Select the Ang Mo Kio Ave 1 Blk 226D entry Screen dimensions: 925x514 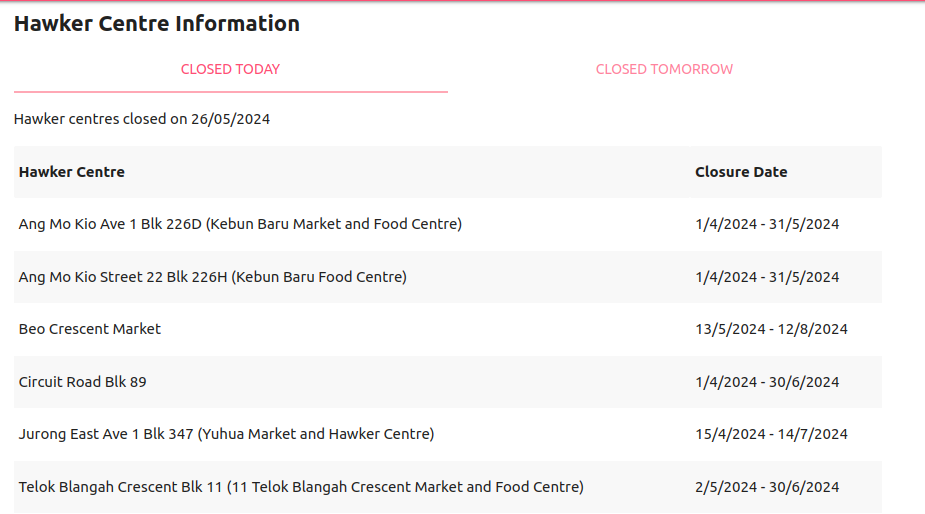click(240, 224)
